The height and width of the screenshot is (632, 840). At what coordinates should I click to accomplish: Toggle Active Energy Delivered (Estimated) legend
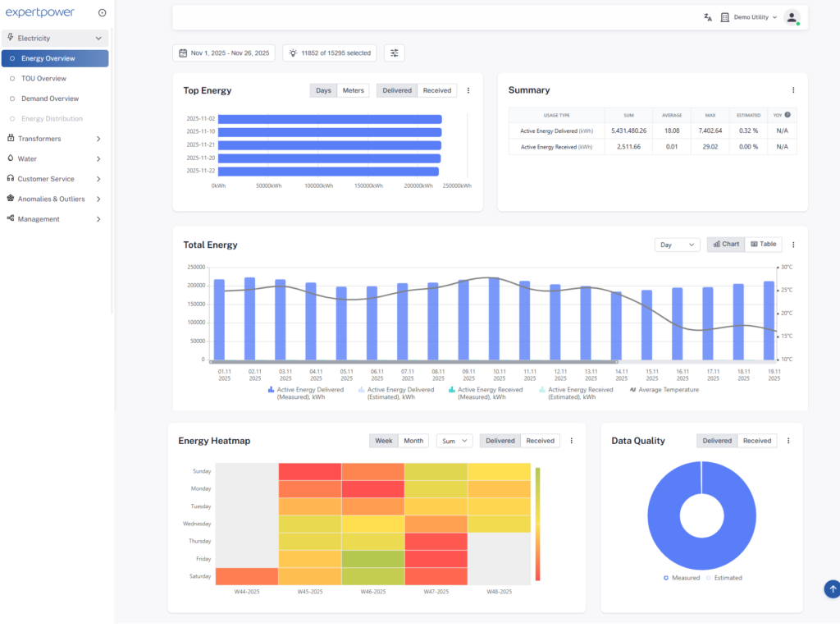(x=396, y=393)
